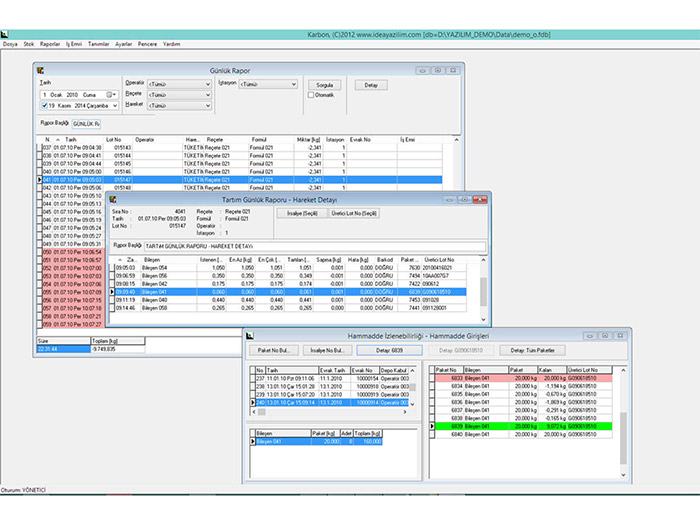Uncheck the end date 19 Kasım checkbox
This screenshot has height=525, width=700.
43,104
